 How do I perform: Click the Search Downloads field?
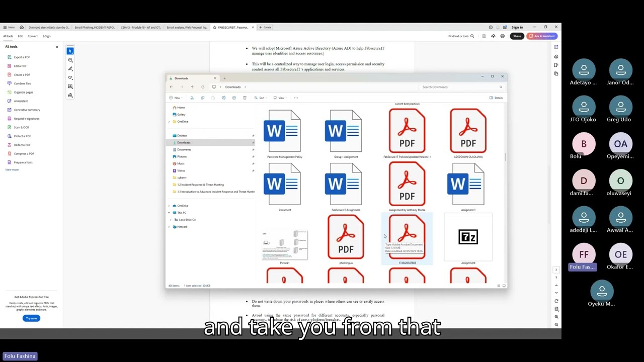(462, 87)
